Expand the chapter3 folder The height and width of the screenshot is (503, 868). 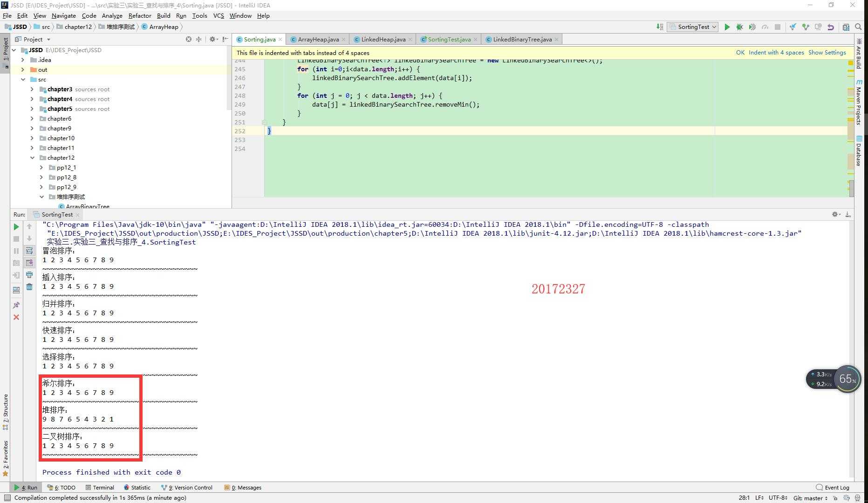pos(32,89)
